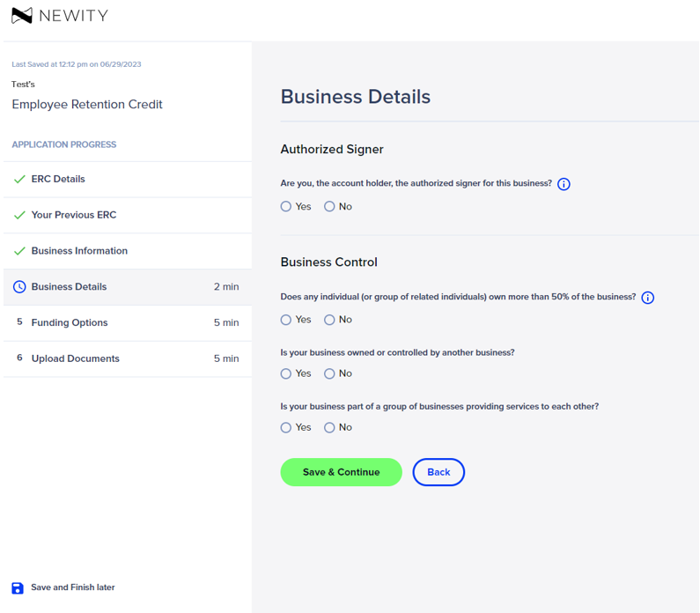Click the checkmark beside Business Information
This screenshot has width=700, height=613.
click(19, 251)
